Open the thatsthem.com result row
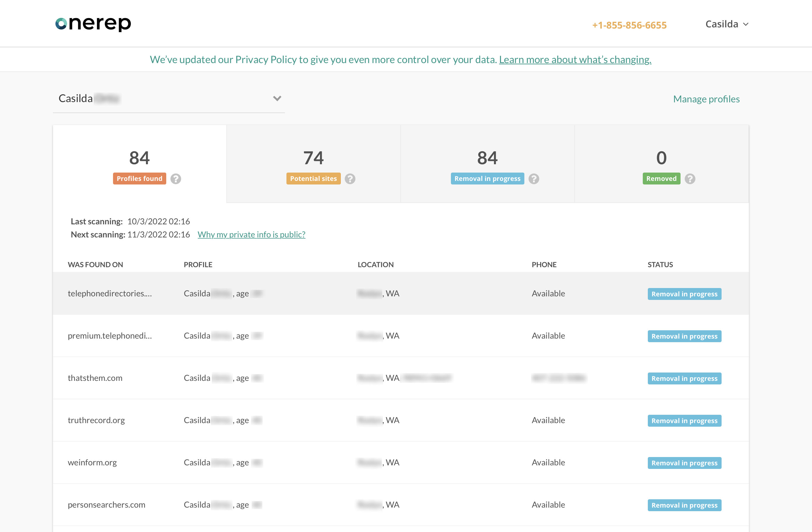The height and width of the screenshot is (532, 812). pyautogui.click(x=95, y=378)
